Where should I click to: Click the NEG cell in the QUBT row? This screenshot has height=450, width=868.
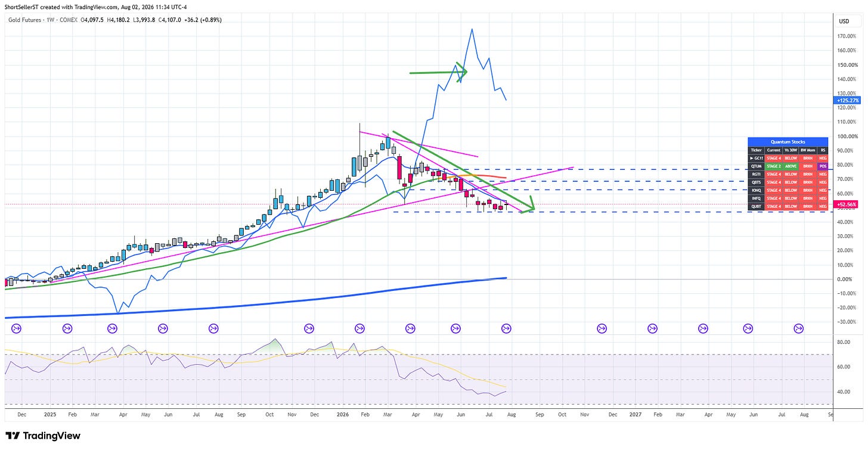(x=823, y=206)
